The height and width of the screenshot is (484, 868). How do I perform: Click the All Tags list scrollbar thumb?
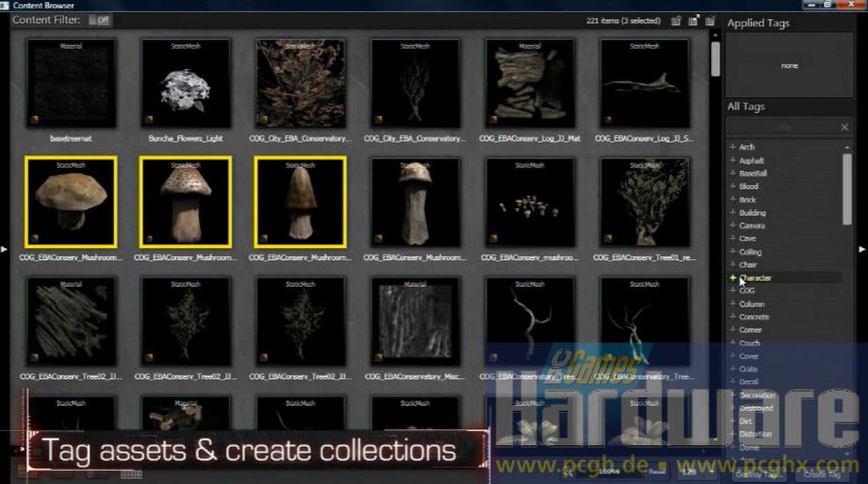847,189
